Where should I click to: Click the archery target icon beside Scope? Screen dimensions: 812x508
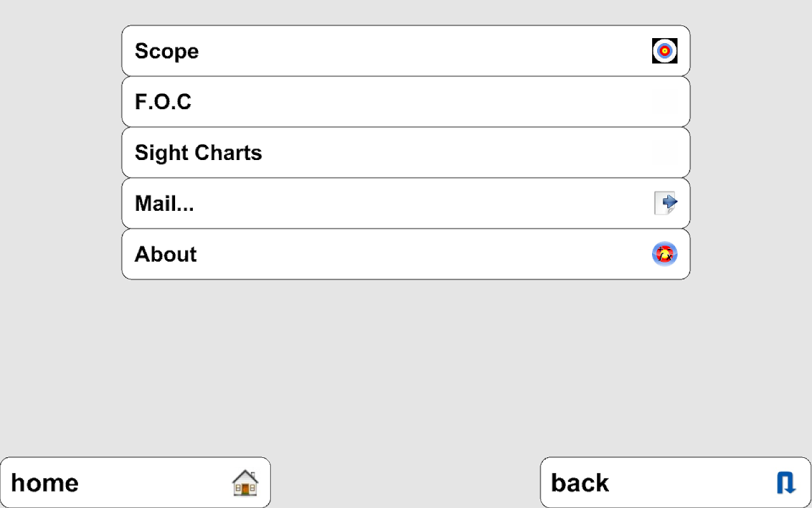click(665, 51)
